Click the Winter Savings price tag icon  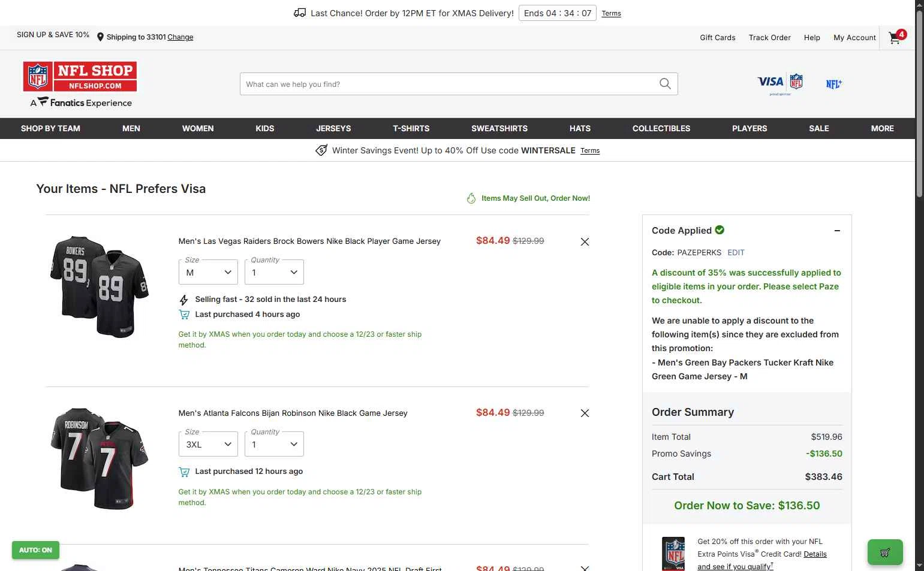321,150
